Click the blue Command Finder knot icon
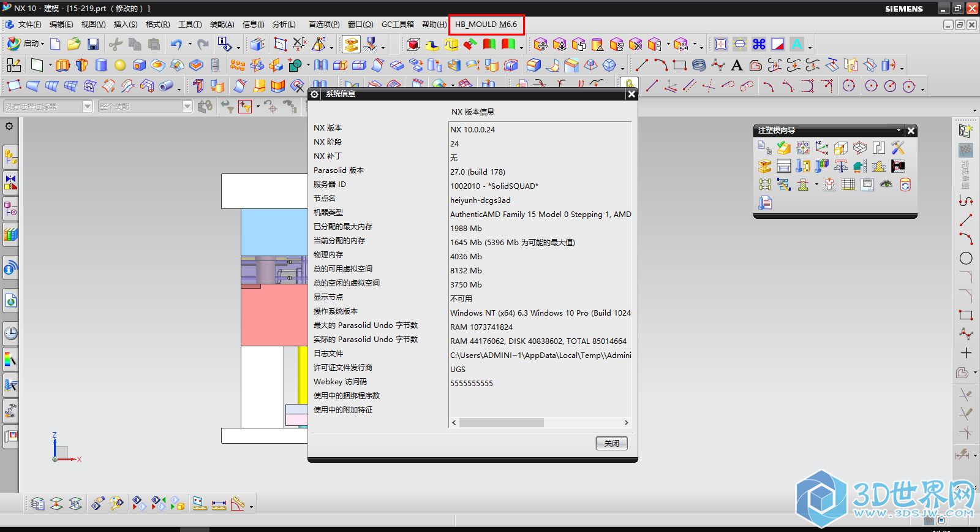The width and height of the screenshot is (980, 532). tap(759, 44)
